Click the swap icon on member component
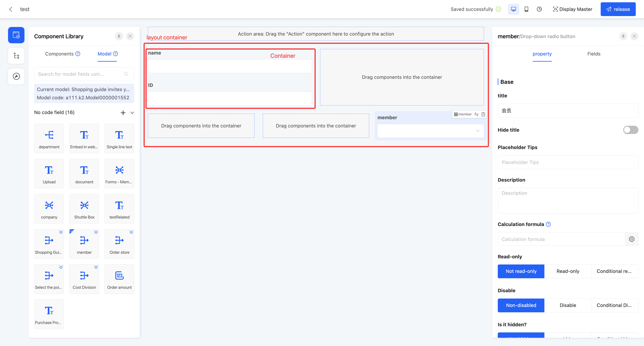Viewport: 644px width, 346px height. coord(476,114)
